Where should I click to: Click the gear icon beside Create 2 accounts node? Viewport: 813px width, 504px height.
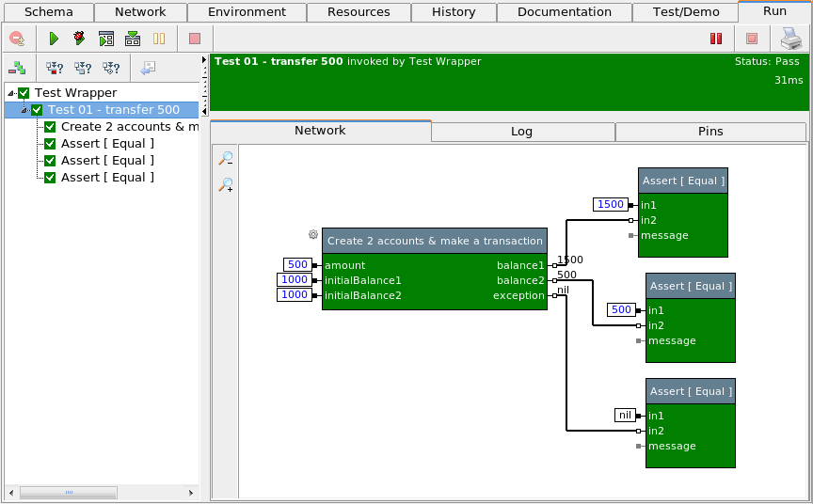click(x=313, y=234)
